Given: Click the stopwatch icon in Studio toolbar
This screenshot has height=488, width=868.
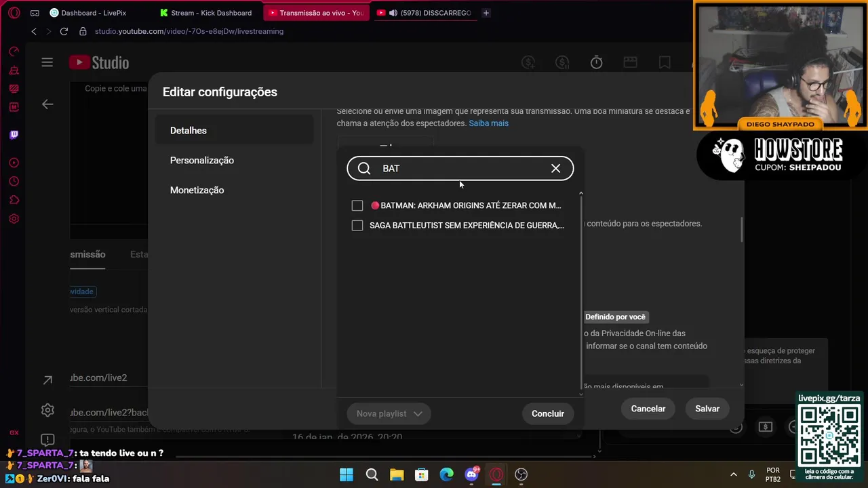Looking at the screenshot, I should pos(596,62).
